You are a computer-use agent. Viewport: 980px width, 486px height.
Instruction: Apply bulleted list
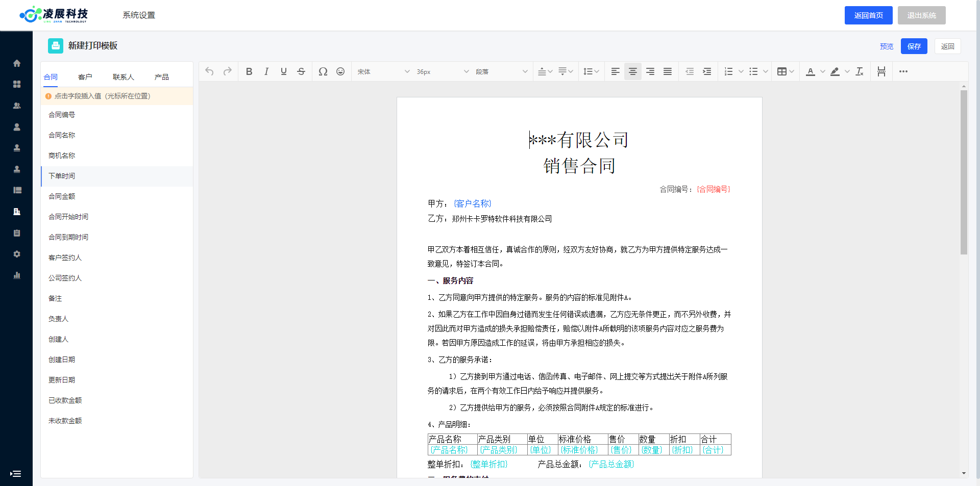pos(753,71)
